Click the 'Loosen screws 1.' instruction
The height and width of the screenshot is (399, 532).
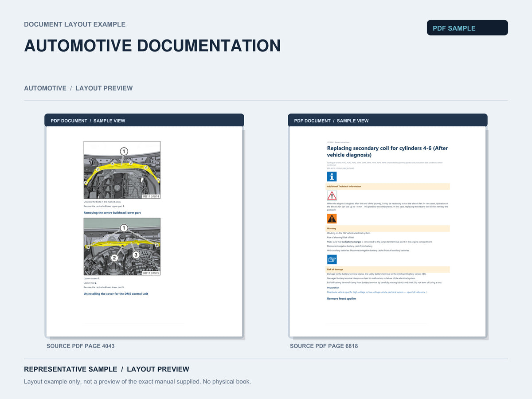point(92,278)
